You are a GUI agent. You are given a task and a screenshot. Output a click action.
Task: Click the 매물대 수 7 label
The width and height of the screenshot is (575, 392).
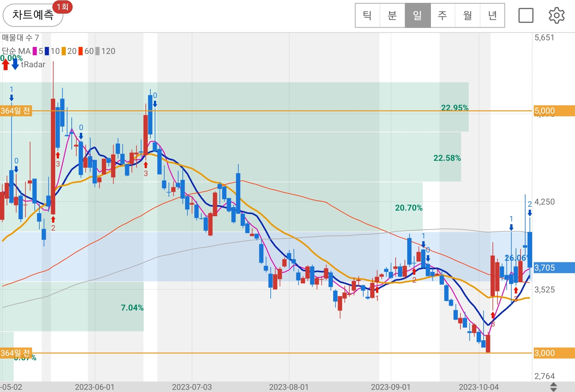point(20,38)
